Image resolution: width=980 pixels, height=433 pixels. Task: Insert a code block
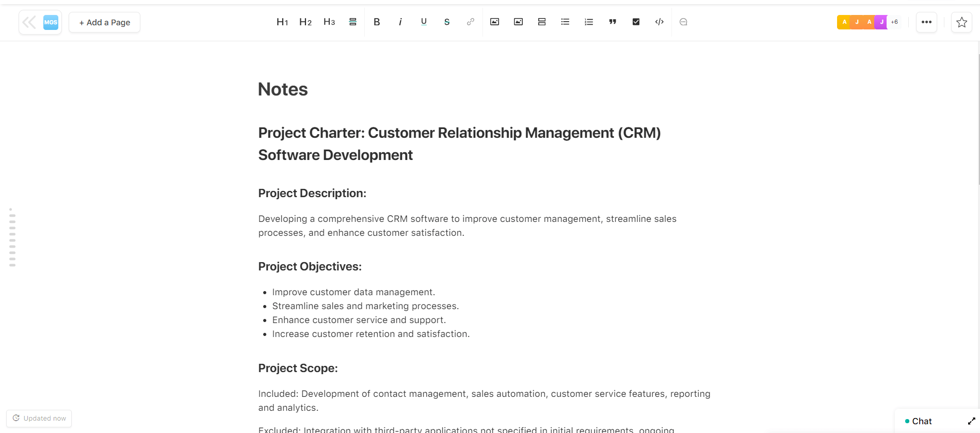659,22
